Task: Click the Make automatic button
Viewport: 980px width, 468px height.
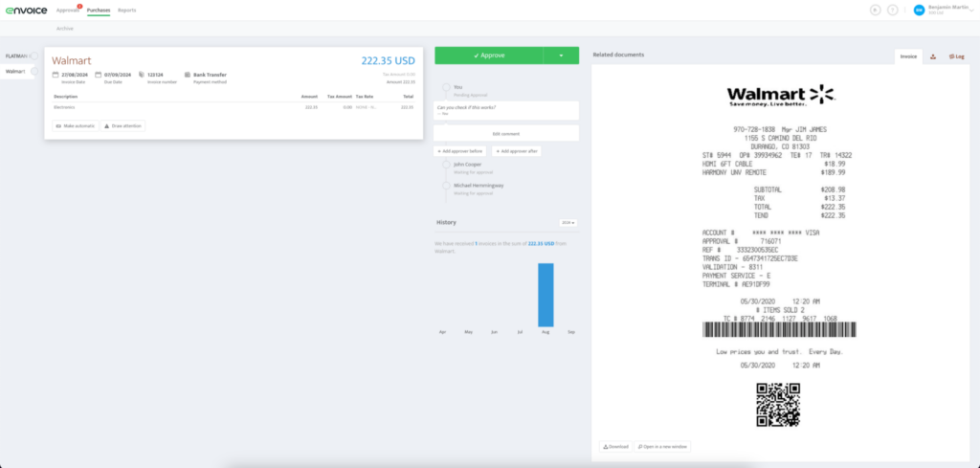Action: click(76, 125)
